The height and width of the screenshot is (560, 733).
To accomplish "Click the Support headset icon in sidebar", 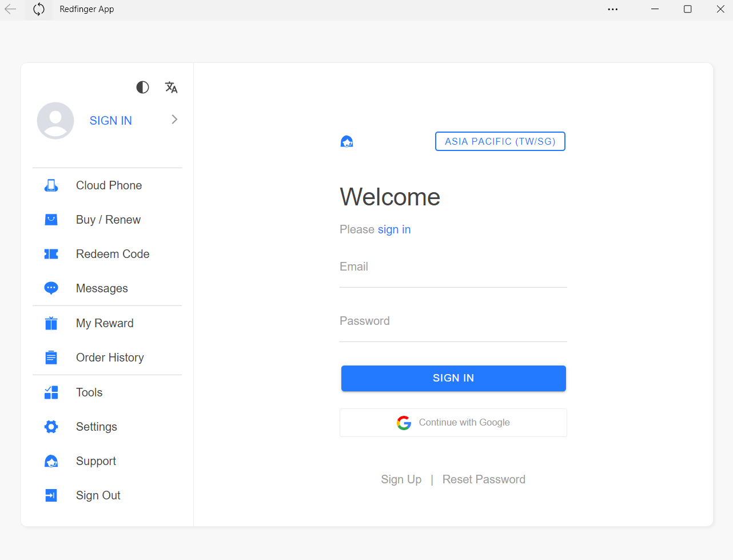I will [51, 461].
